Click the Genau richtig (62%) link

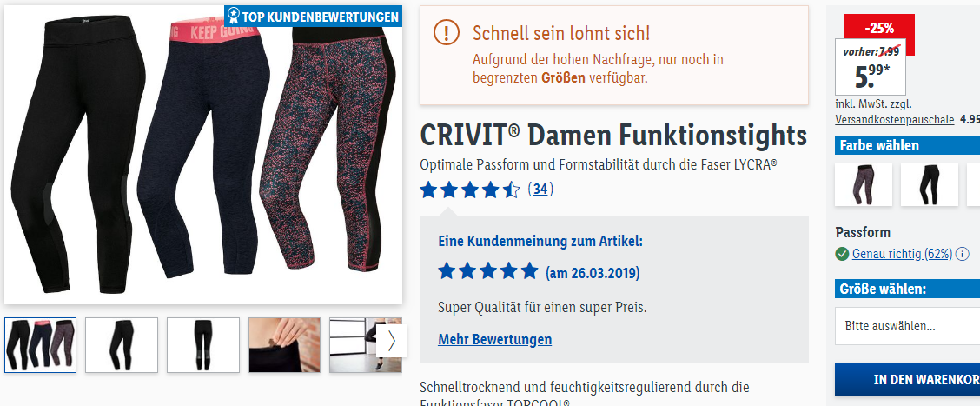[902, 254]
